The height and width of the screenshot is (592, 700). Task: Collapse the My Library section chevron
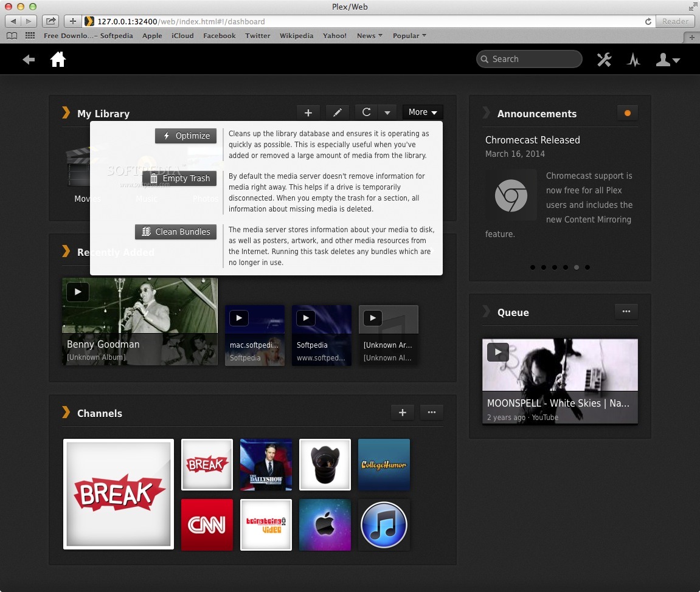pos(66,113)
